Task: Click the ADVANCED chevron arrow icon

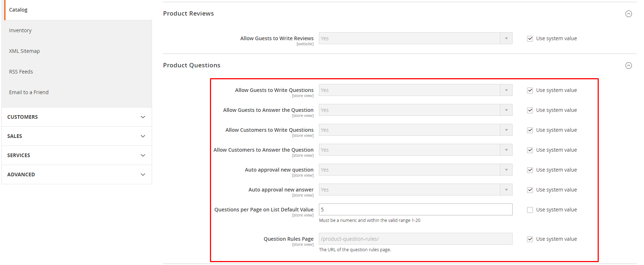Action: click(143, 174)
